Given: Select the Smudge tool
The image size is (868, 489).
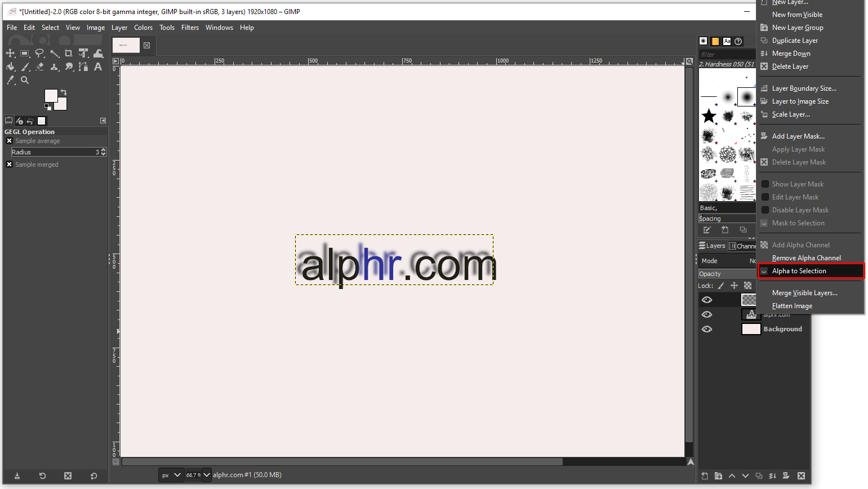Looking at the screenshot, I should point(69,67).
